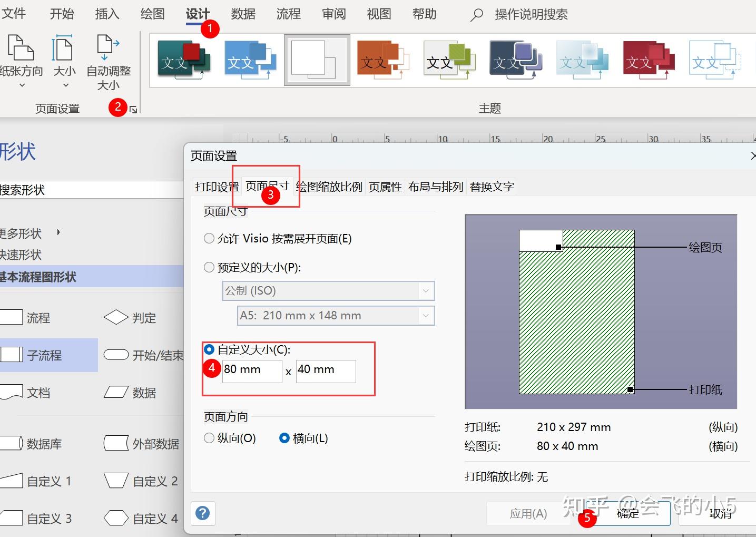Screen dimensions: 756x537
Task: Open the 页面设置 dialog launcher arrow
Action: tap(134, 109)
